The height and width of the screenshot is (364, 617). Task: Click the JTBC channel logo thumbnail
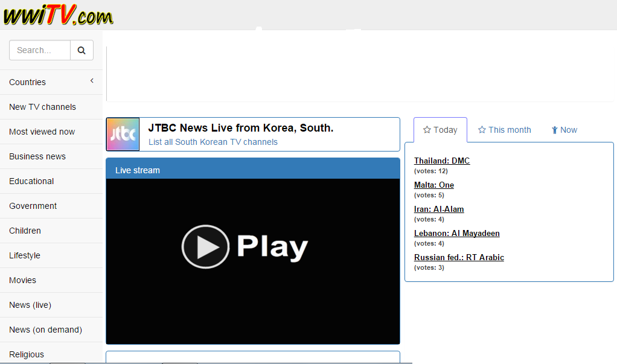[123, 134]
